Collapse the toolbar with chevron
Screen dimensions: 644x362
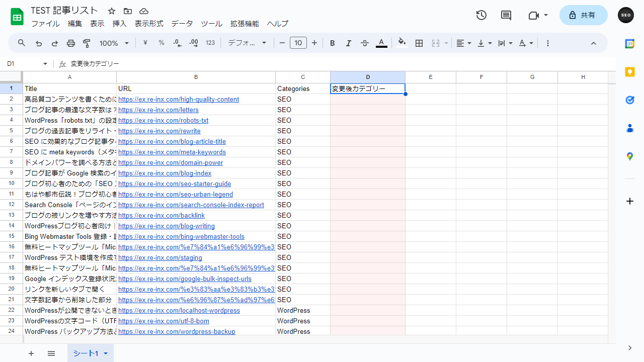593,43
